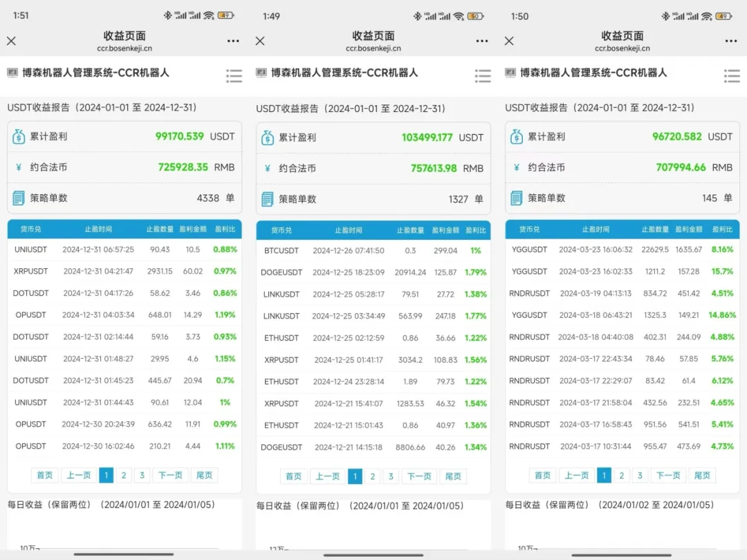Open the list menu icon in 1:49 screen
This screenshot has height=560, width=747.
[483, 76]
